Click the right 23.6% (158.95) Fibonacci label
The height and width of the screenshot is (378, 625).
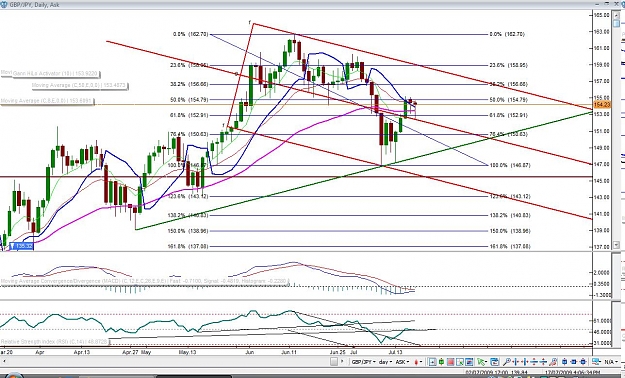[x=508, y=65]
